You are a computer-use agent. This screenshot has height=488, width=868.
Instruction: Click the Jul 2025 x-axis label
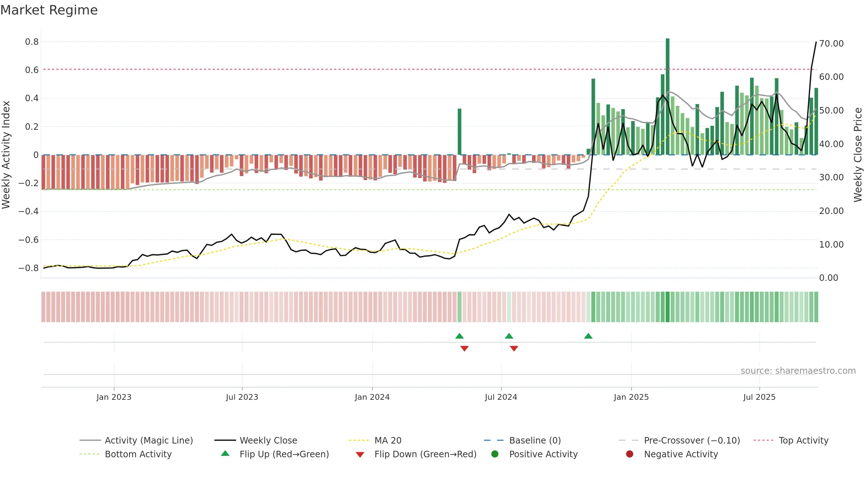tap(759, 397)
